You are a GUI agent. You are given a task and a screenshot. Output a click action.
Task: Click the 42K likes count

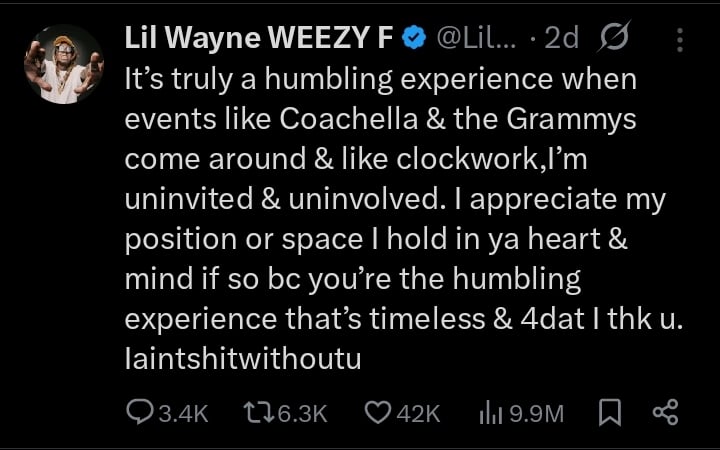pos(418,413)
